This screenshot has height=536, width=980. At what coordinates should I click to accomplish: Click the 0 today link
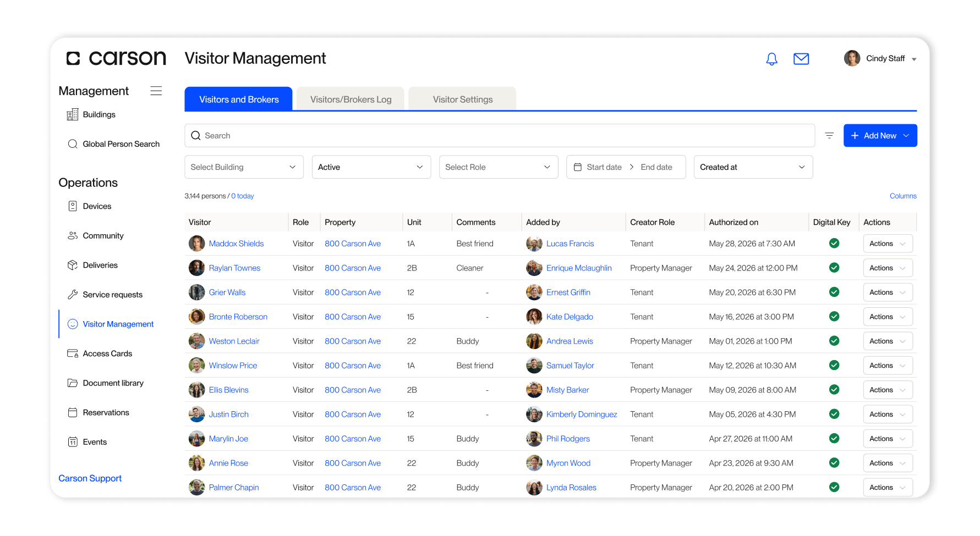243,196
